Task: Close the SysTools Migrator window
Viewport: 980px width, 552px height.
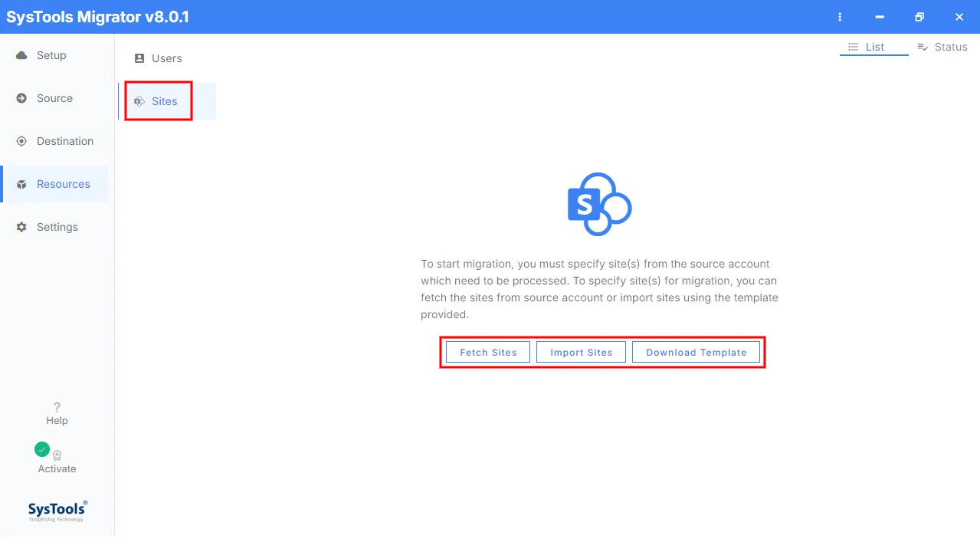Action: point(959,17)
